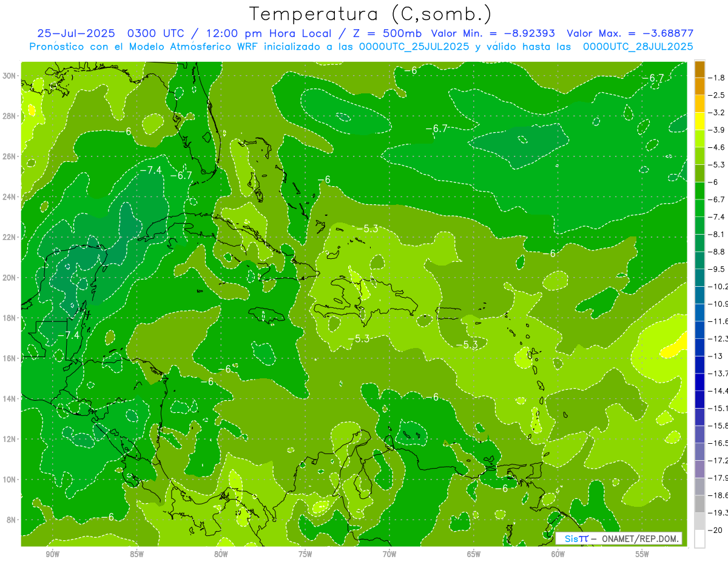Image resolution: width=728 pixels, height=562 pixels.
Task: Click the 28N latitude axis label
Action: [x=10, y=116]
